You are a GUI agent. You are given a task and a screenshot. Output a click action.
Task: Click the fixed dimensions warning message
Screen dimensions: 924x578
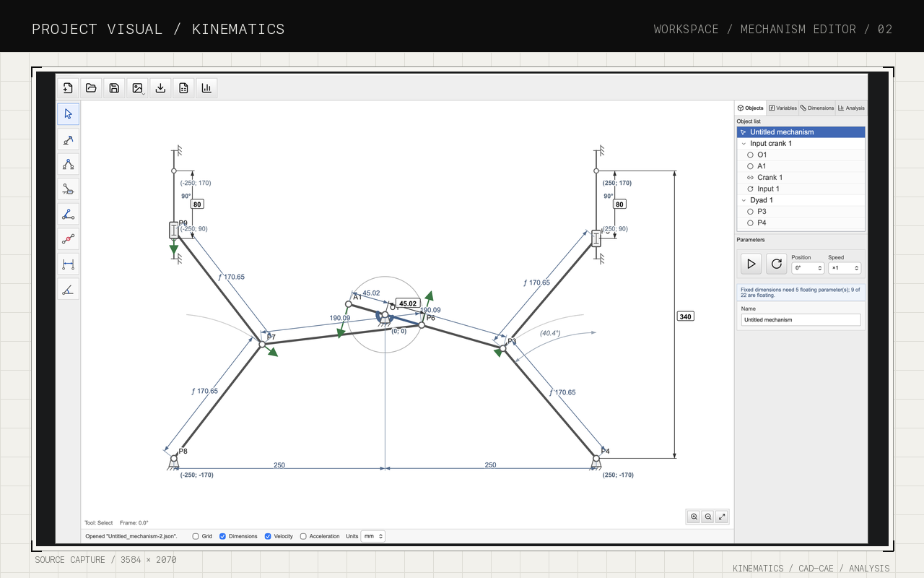tap(801, 293)
